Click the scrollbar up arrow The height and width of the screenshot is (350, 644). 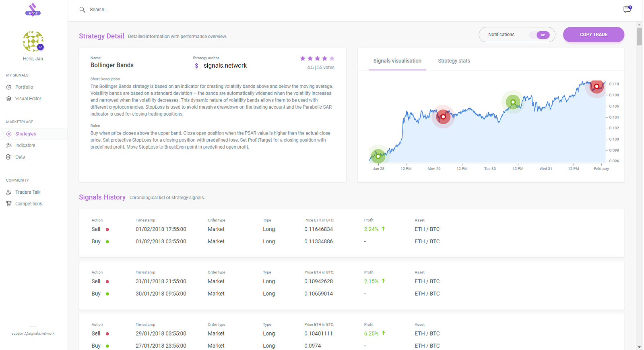[x=639, y=25]
